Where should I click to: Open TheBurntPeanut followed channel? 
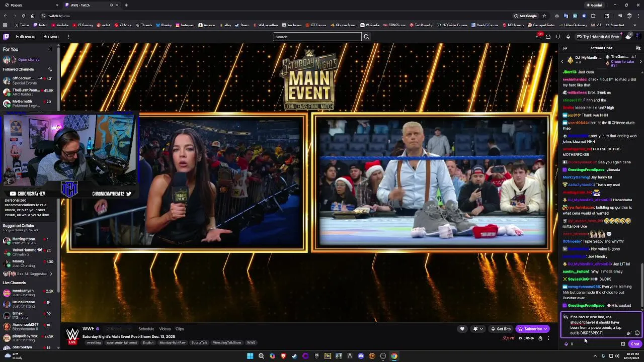click(x=28, y=92)
